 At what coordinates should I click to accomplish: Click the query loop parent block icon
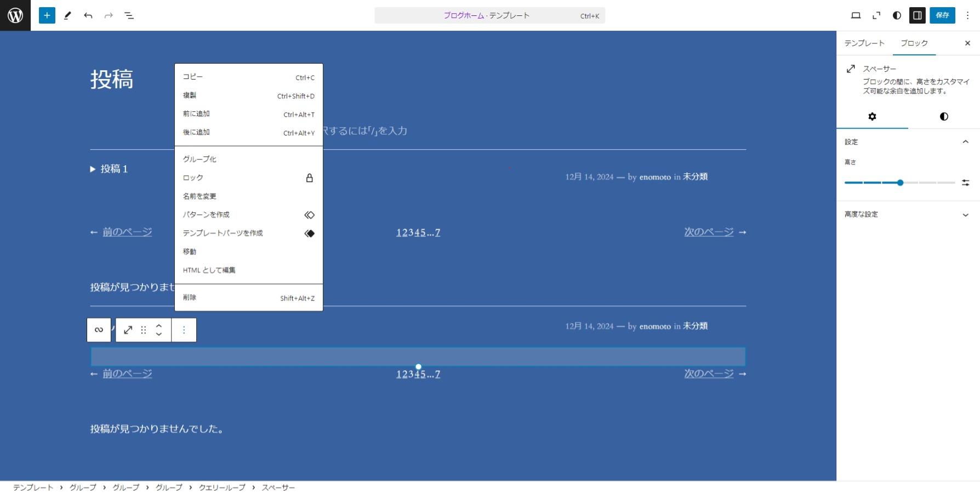click(x=99, y=330)
